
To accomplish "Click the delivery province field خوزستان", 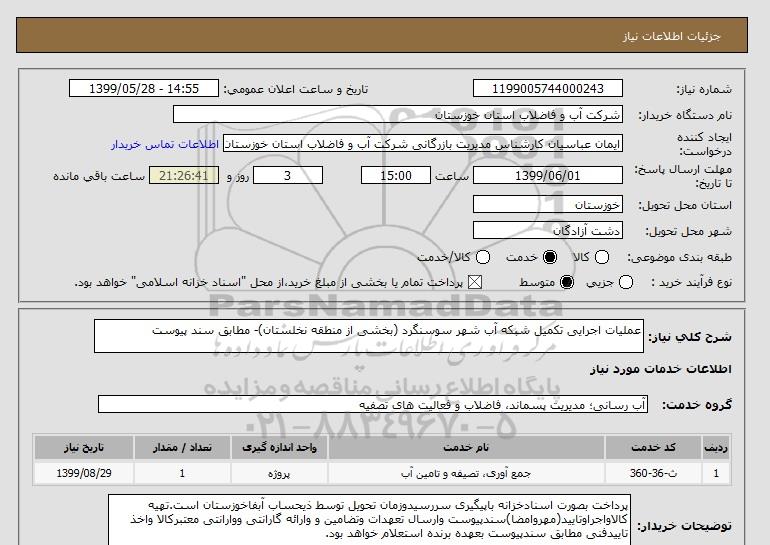I will click(x=548, y=204).
